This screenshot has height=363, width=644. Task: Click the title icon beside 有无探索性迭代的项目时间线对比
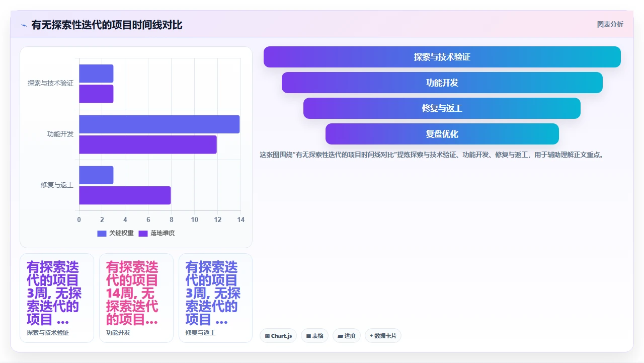(x=24, y=25)
